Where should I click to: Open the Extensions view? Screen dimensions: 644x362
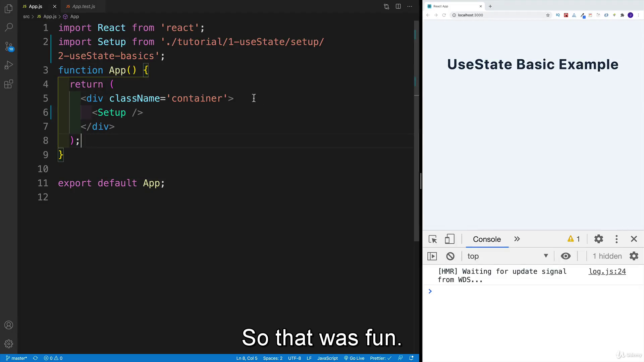9,84
